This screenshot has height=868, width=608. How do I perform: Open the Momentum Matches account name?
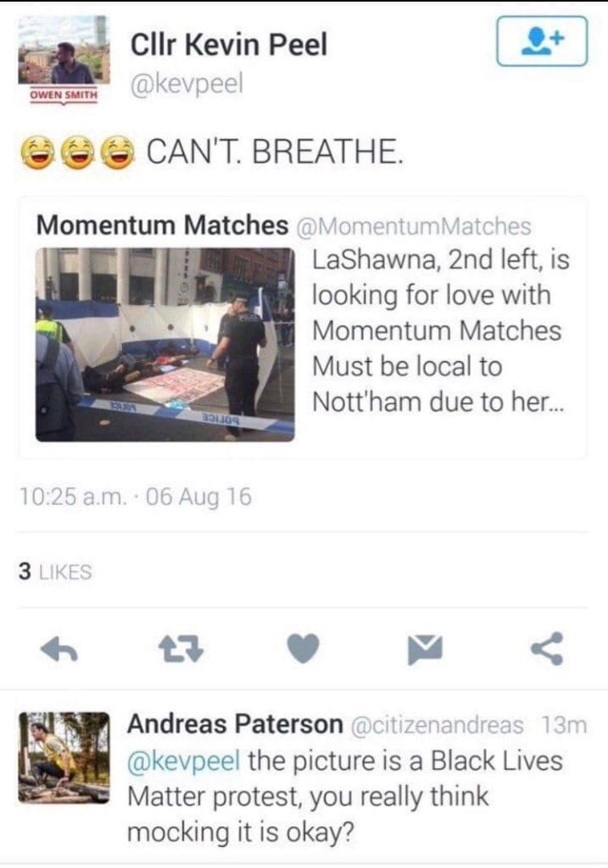[x=162, y=225]
